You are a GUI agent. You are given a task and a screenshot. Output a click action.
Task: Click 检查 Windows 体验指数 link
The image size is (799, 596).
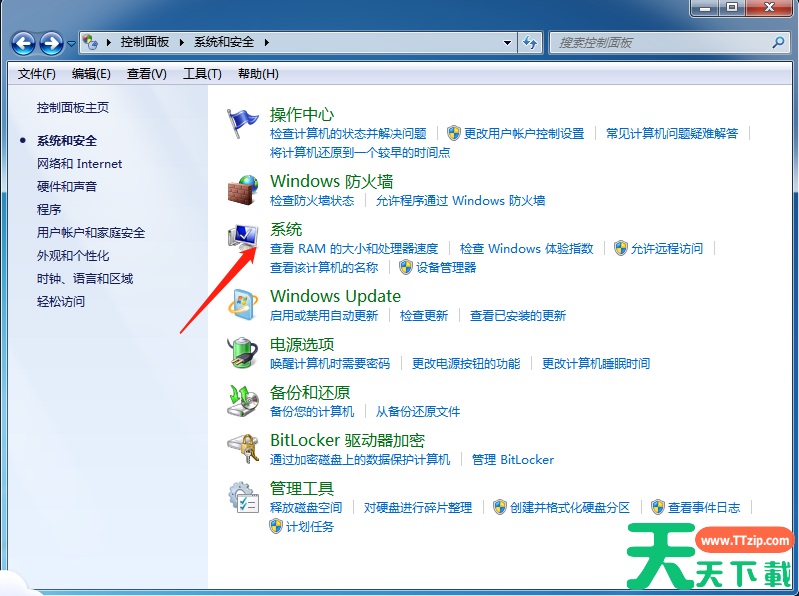pyautogui.click(x=526, y=249)
